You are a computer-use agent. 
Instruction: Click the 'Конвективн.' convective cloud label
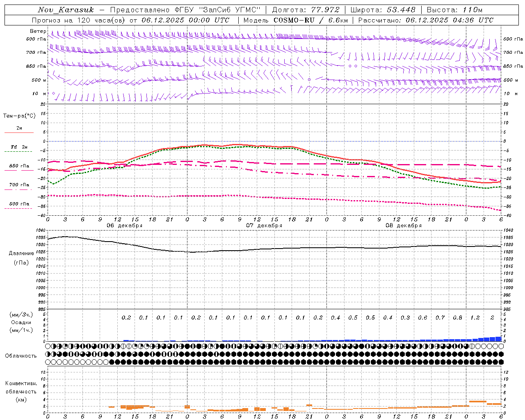click(x=21, y=383)
